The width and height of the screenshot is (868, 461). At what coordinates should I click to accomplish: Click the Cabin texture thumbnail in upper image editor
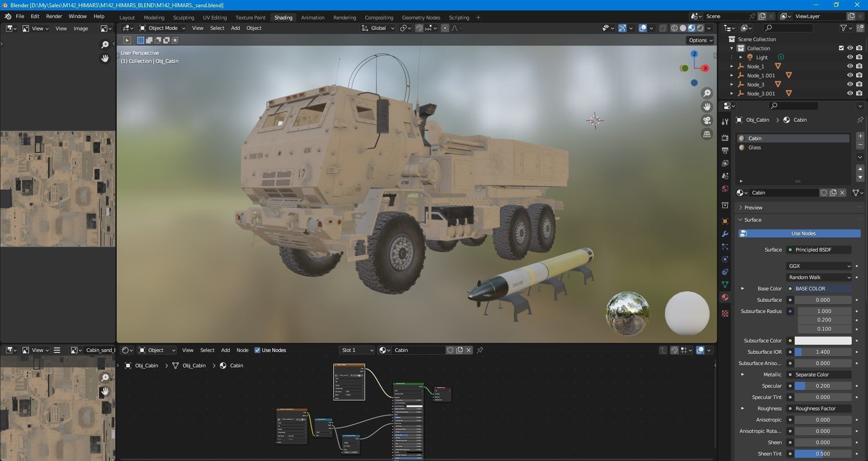click(58, 189)
